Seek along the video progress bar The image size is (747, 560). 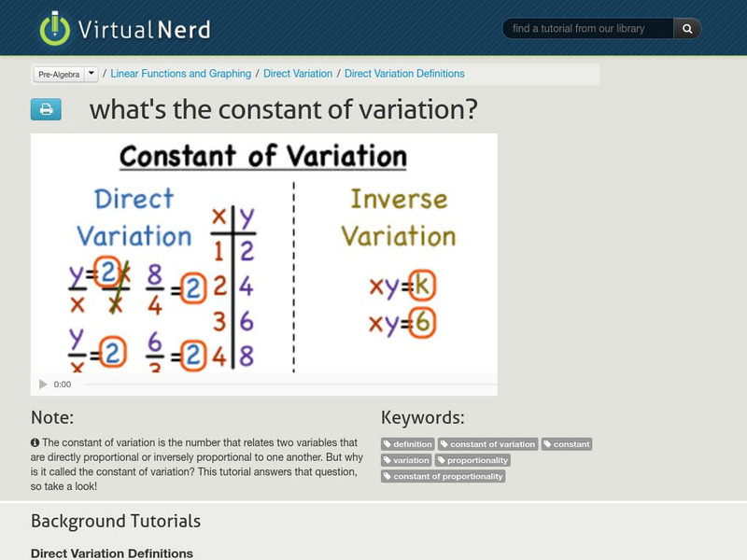tap(280, 385)
